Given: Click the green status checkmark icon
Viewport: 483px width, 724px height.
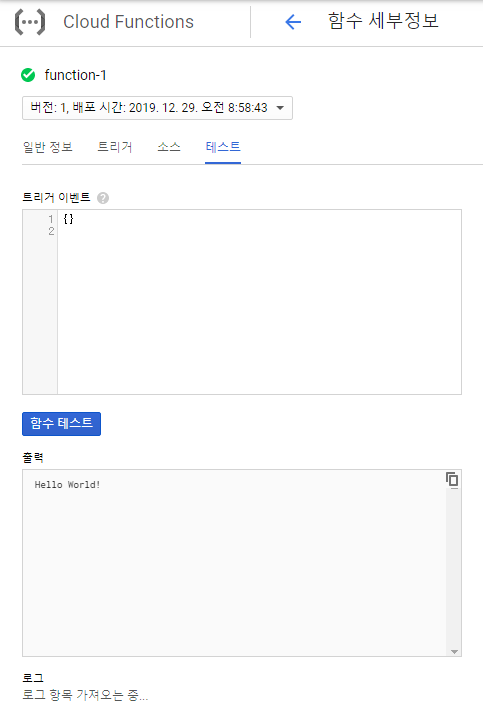Looking at the screenshot, I should click(x=28, y=75).
